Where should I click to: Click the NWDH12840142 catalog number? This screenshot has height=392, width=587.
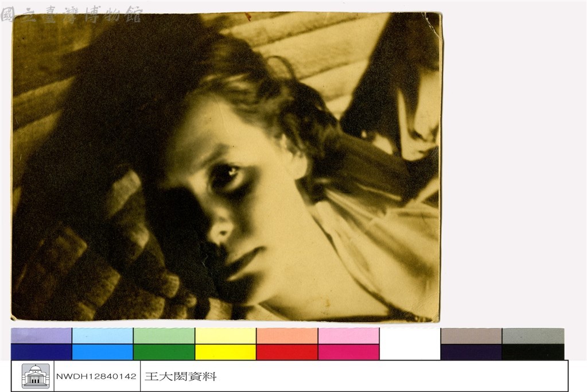tap(96, 377)
